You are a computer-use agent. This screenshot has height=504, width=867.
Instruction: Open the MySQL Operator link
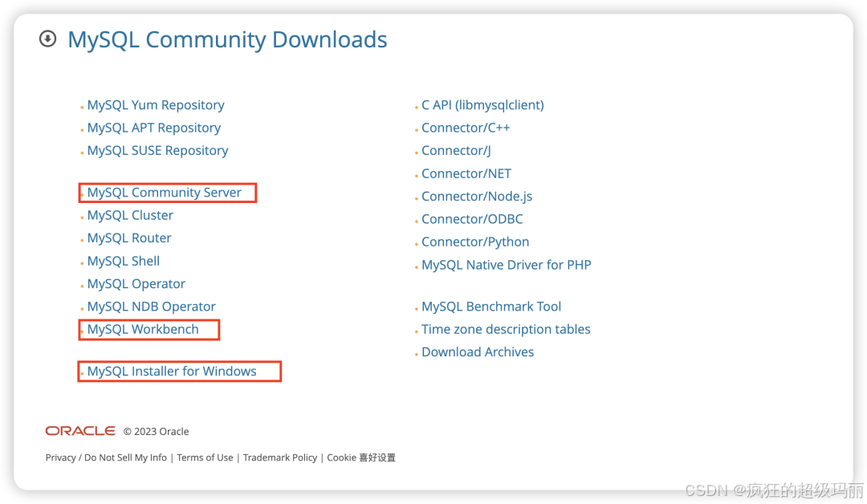(136, 283)
